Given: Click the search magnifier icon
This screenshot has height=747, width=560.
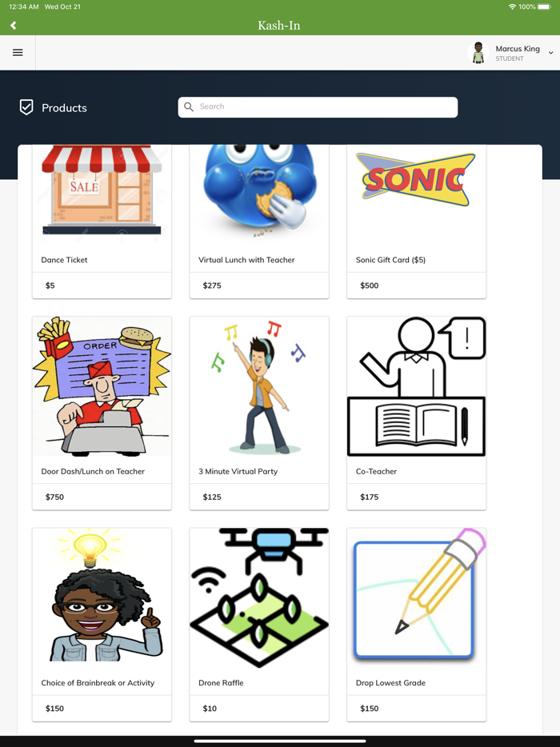Looking at the screenshot, I should click(x=189, y=106).
